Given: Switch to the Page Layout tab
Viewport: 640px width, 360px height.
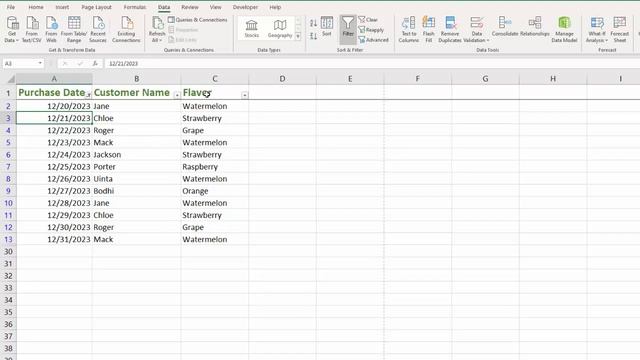Looking at the screenshot, I should 96,7.
